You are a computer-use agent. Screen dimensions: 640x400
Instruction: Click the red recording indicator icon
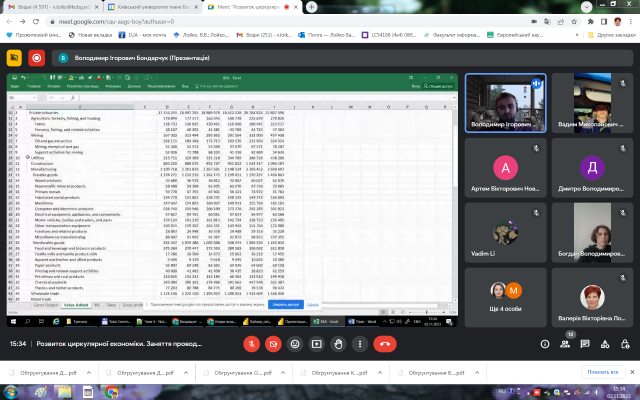pos(38,58)
